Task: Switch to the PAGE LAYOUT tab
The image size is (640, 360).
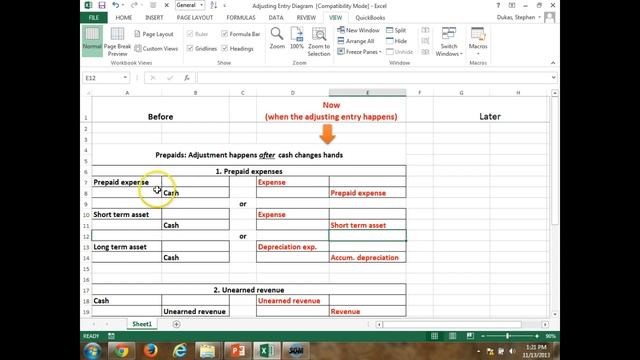Action: coord(195,18)
